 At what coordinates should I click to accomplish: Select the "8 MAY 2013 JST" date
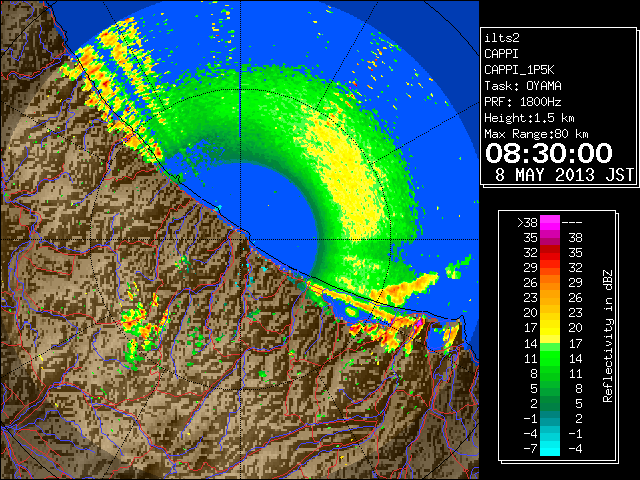tap(564, 175)
